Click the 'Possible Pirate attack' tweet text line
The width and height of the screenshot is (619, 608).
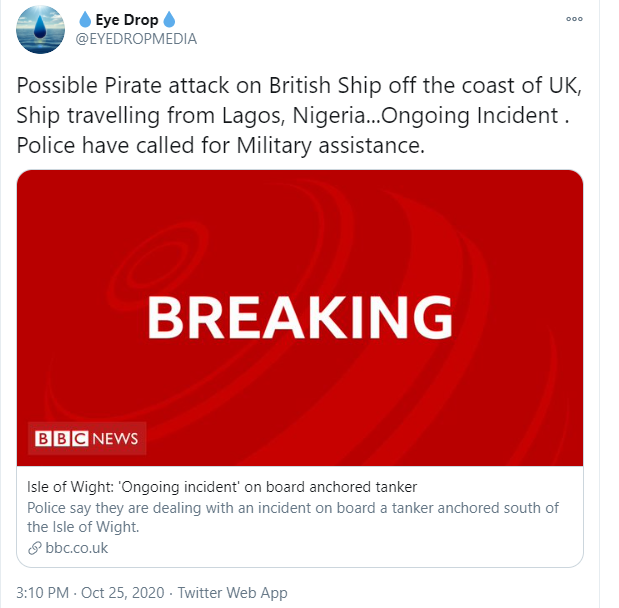pos(296,86)
